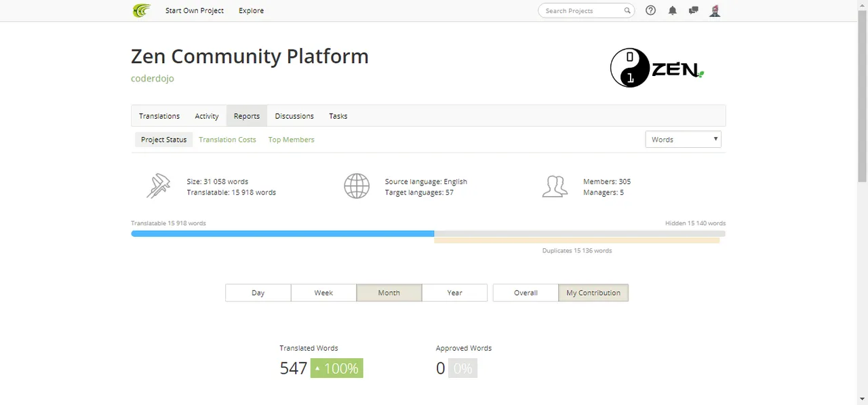The height and width of the screenshot is (405, 868).
Task: Click the Crowdin logo icon
Action: tap(141, 10)
